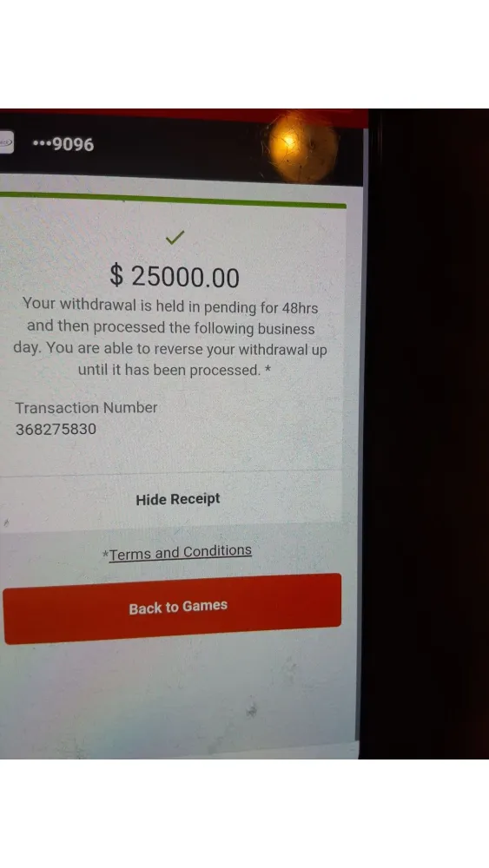Click the red Back to Games button

pos(172,608)
